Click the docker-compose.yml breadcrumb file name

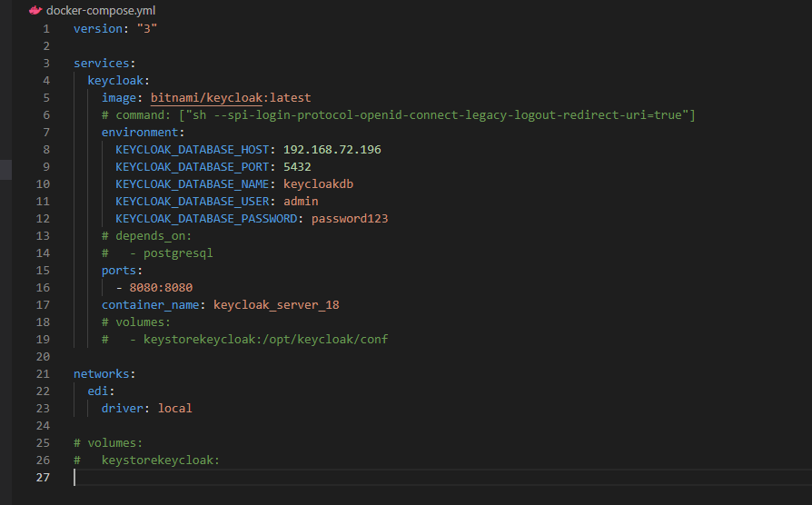101,10
